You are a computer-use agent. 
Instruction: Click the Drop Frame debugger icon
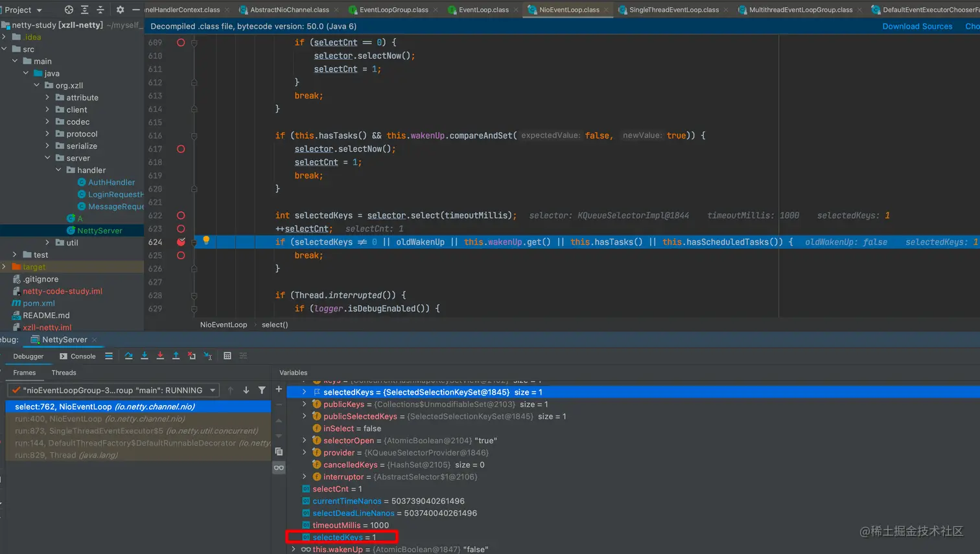(192, 356)
